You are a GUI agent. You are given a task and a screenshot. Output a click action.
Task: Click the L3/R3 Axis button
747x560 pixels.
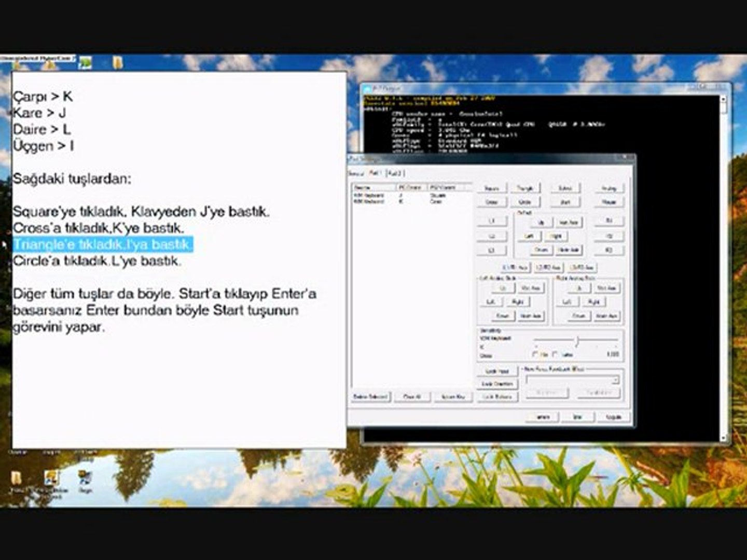click(x=582, y=268)
